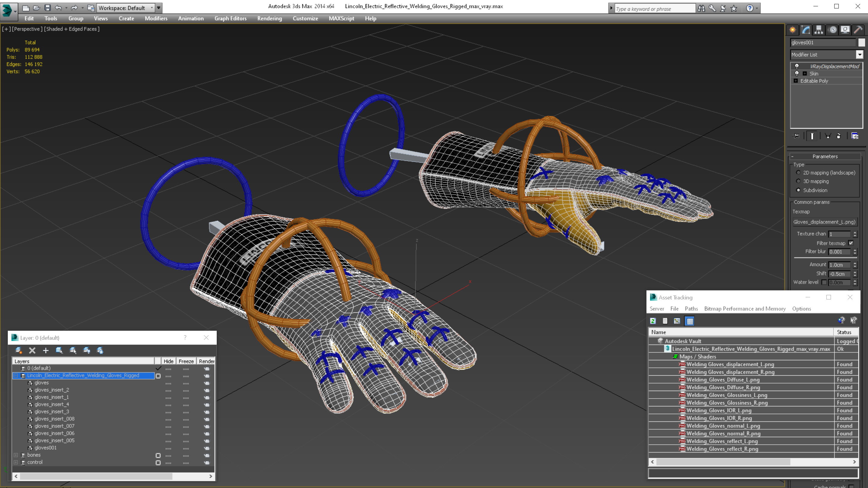This screenshot has height=488, width=868.
Task: Toggle Filter texmap checkbox
Action: [x=851, y=243]
